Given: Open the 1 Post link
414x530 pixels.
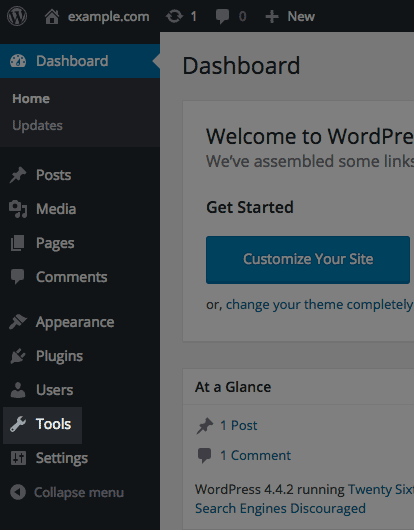Looking at the screenshot, I should [239, 425].
